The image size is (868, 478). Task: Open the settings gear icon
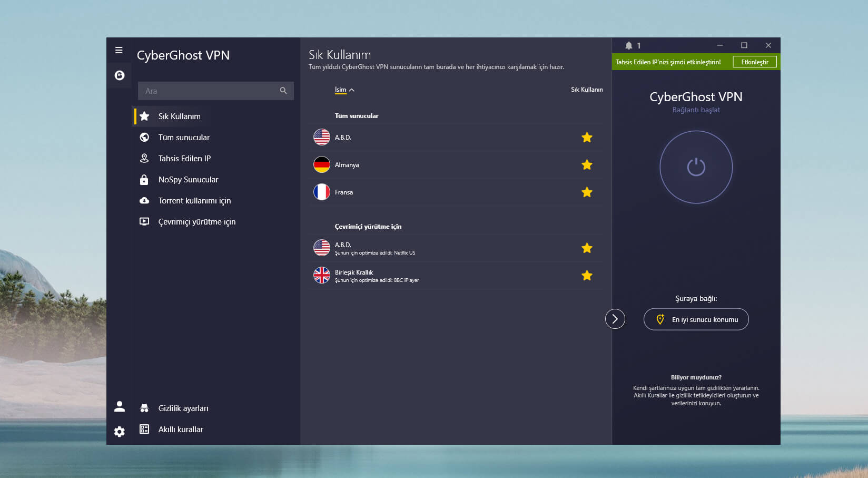(120, 432)
